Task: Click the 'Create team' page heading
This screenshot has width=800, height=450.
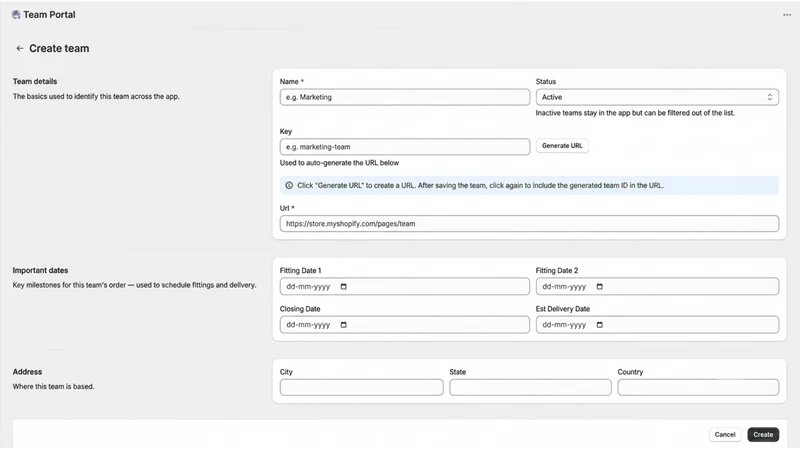Action: coord(59,48)
